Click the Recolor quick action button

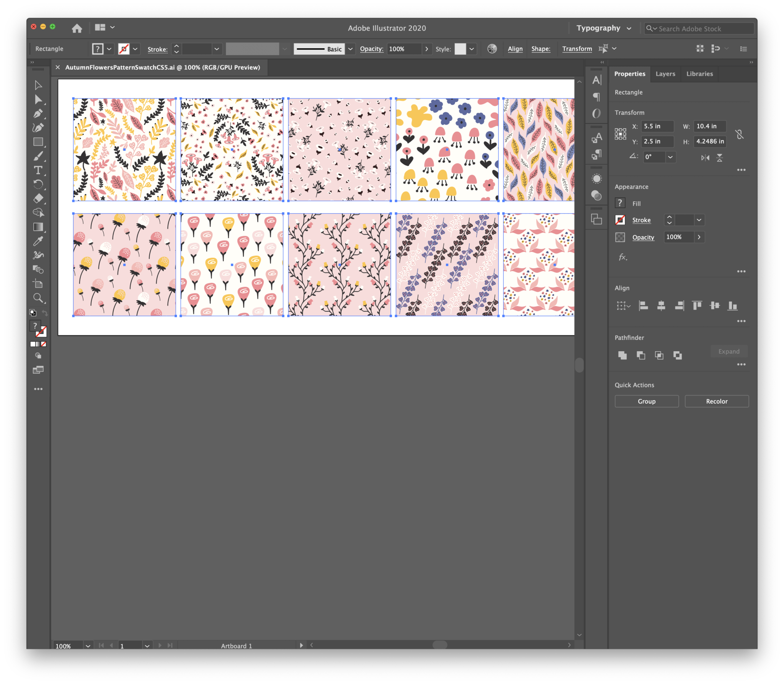[x=716, y=401]
